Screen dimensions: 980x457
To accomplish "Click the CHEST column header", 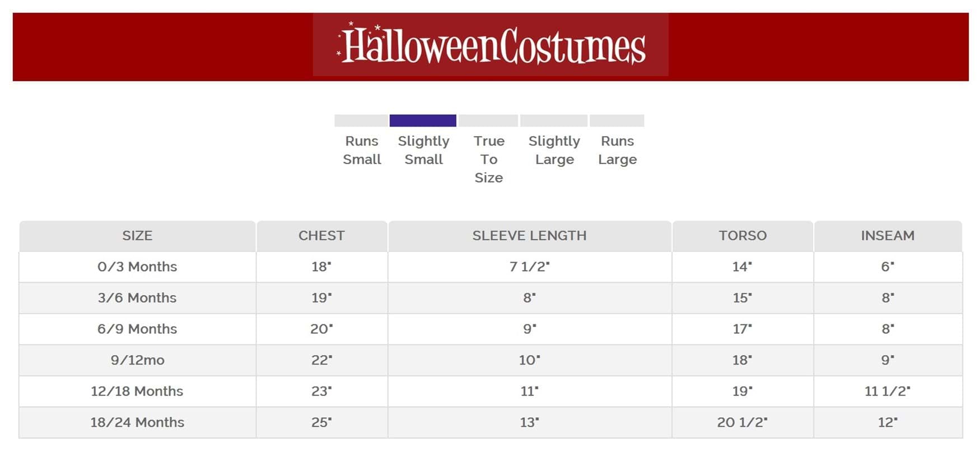I will pyautogui.click(x=321, y=236).
